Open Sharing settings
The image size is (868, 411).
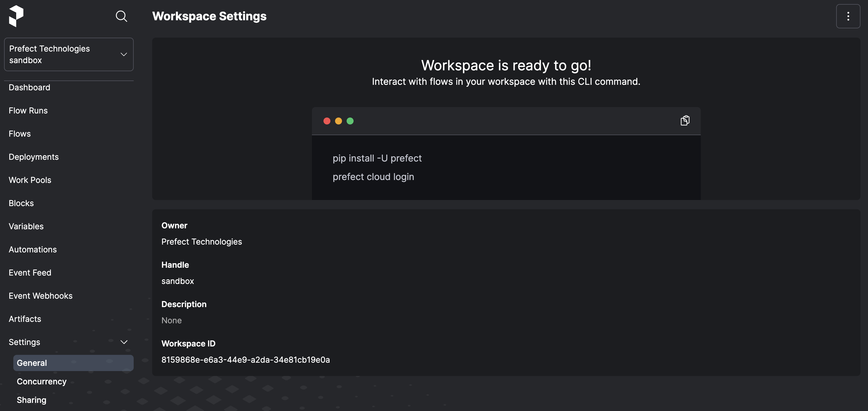[x=31, y=400]
